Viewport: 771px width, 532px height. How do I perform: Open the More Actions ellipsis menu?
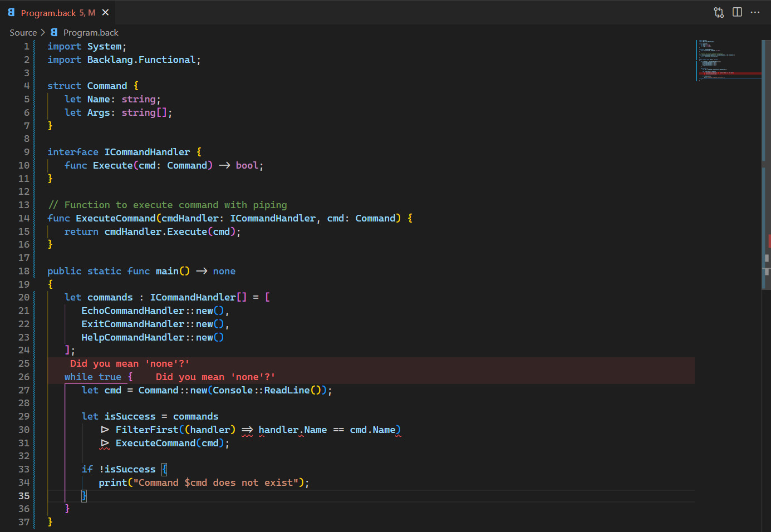[755, 12]
